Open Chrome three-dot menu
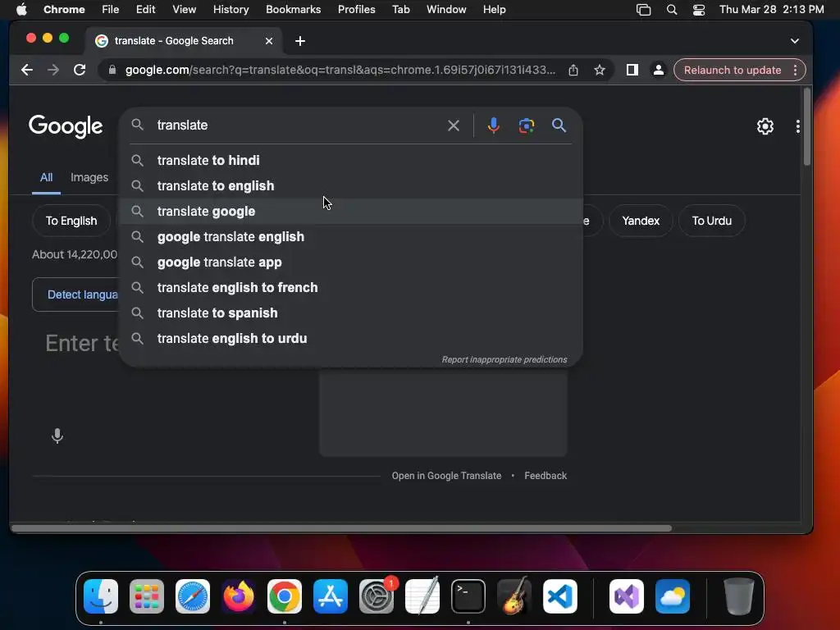 (795, 71)
